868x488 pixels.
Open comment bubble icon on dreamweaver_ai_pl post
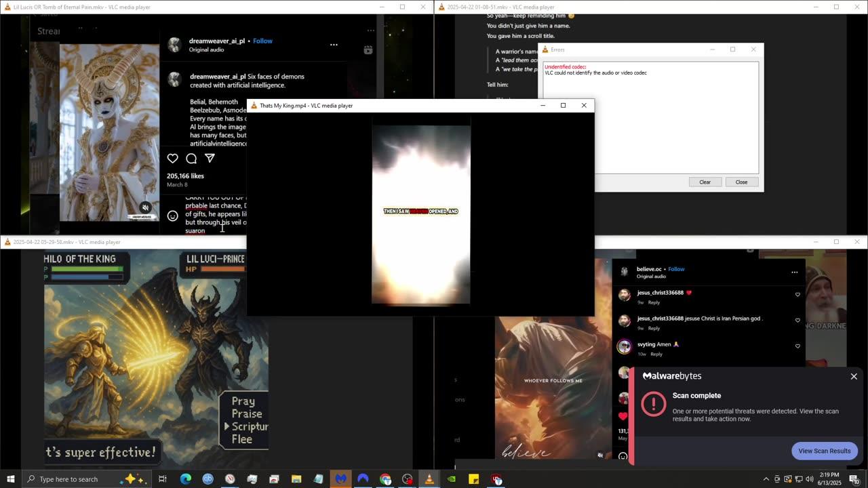[191, 159]
